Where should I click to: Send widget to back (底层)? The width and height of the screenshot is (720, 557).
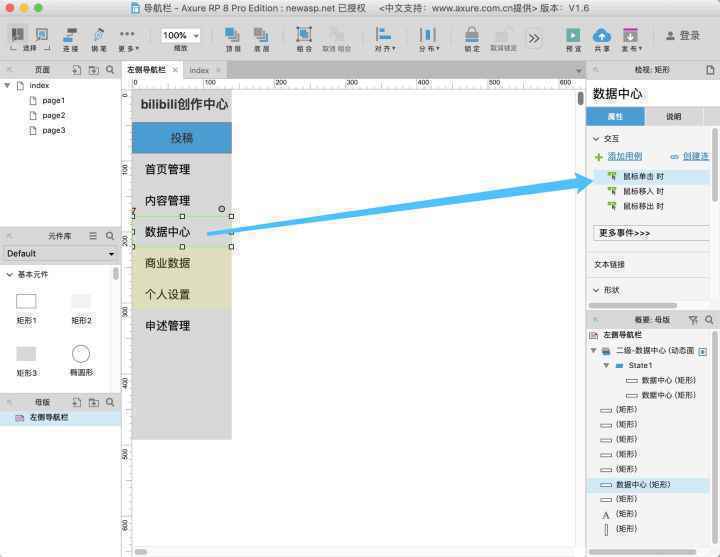(262, 39)
